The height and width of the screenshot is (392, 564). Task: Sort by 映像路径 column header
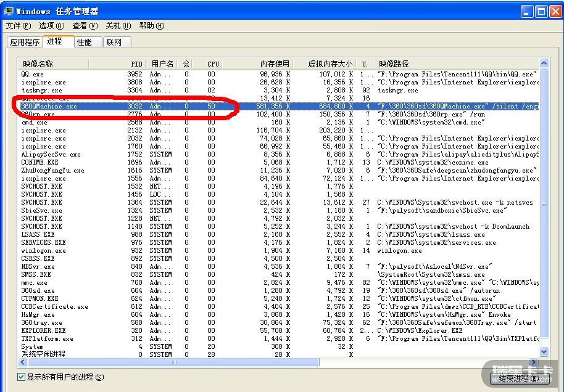[x=456, y=64]
